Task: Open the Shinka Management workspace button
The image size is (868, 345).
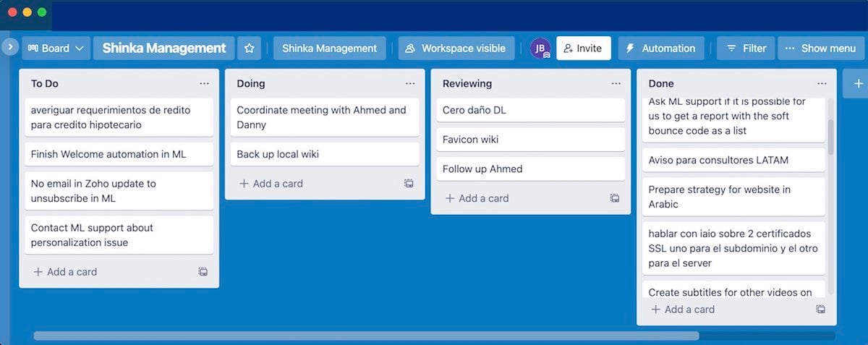Action: point(329,48)
